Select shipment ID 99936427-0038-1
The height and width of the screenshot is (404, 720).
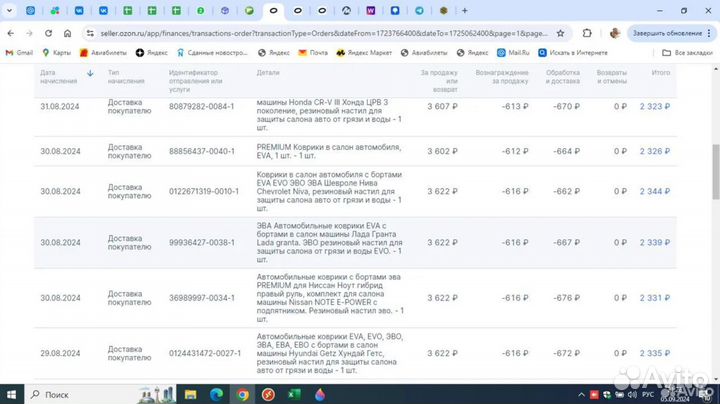point(202,242)
